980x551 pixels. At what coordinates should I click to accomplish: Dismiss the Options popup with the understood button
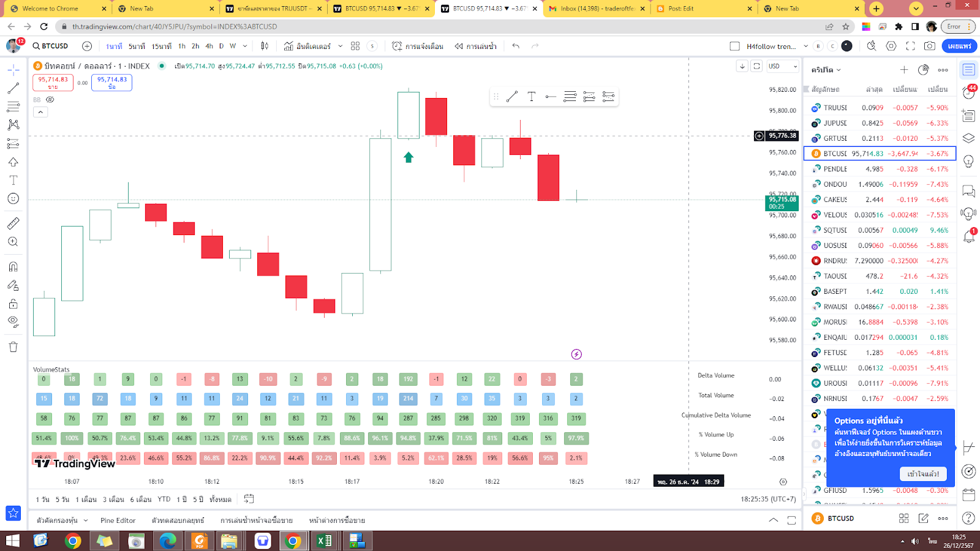pyautogui.click(x=923, y=474)
